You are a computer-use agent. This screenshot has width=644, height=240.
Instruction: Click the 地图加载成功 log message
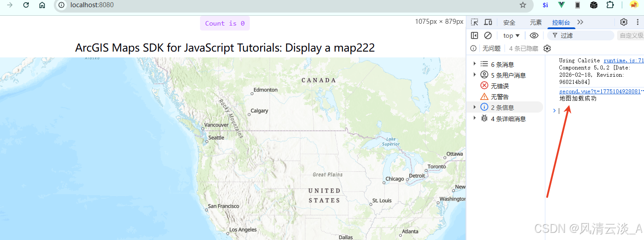[x=578, y=98]
